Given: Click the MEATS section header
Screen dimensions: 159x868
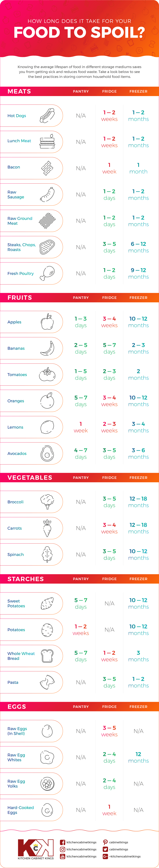Looking at the screenshot, I should pos(19,91).
